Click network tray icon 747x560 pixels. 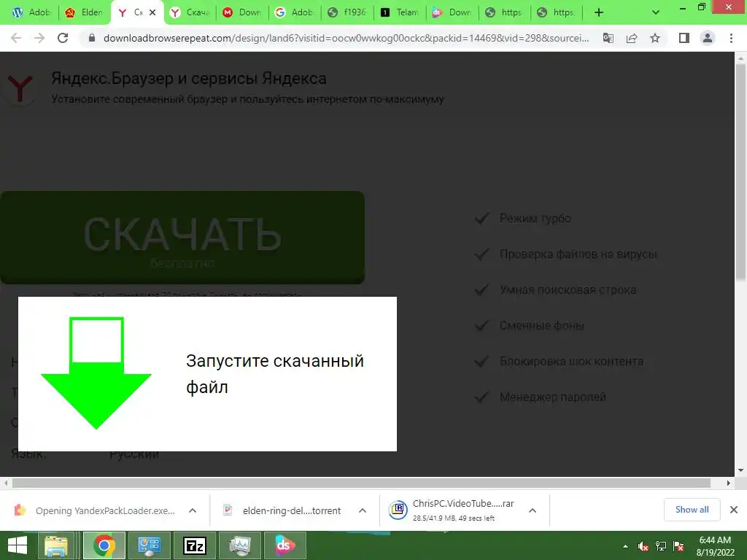[x=661, y=546]
